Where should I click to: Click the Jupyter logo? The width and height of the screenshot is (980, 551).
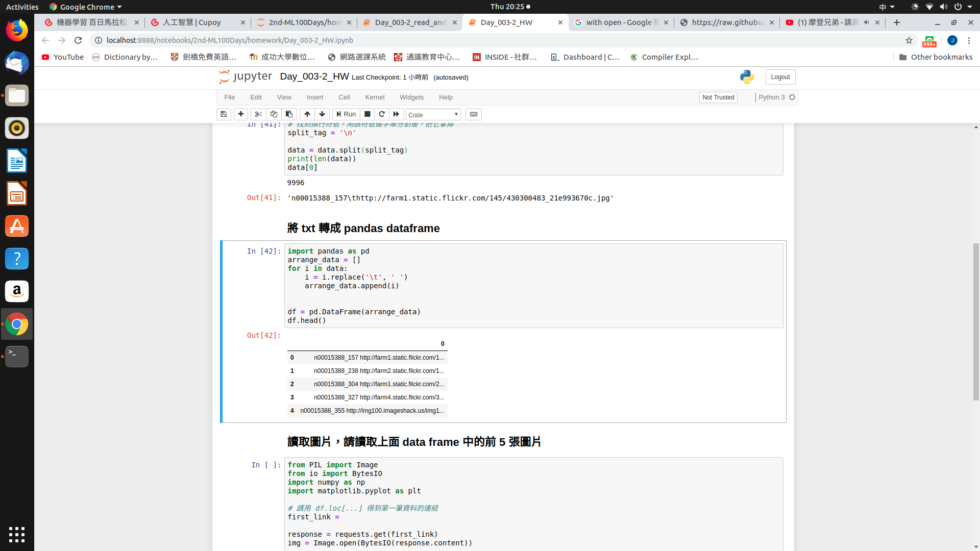point(246,77)
